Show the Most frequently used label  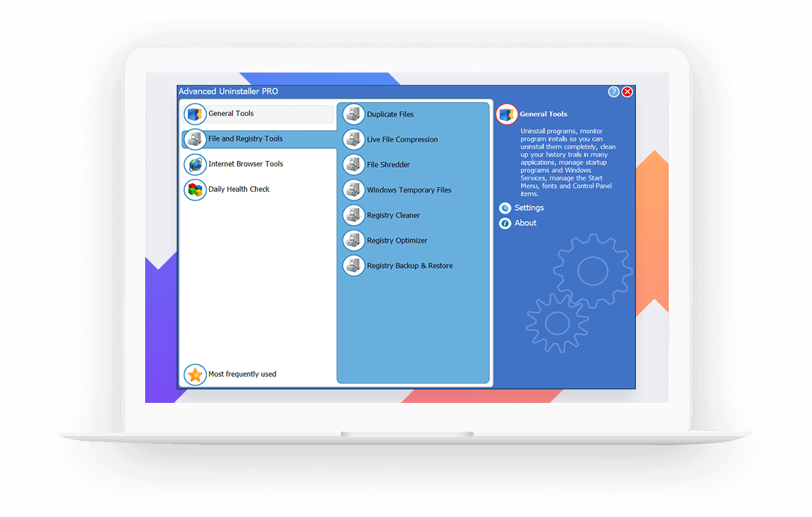point(243,374)
